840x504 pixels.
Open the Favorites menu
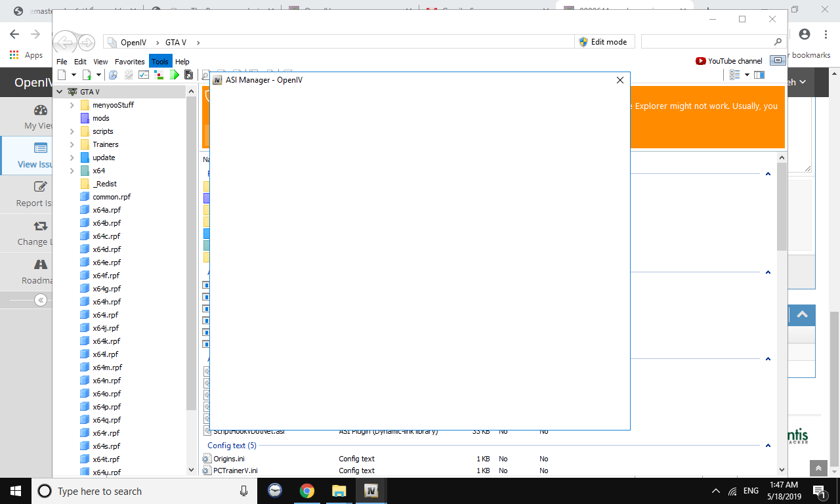coord(129,62)
